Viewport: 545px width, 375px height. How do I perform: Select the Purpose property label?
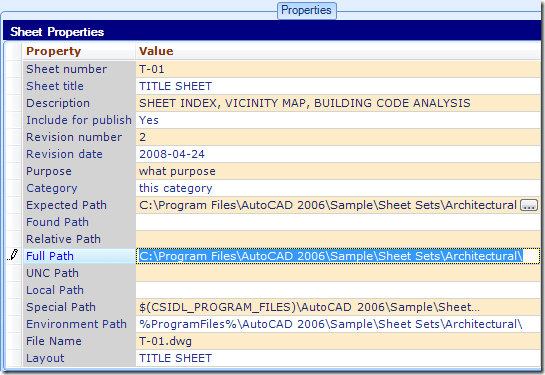point(49,171)
